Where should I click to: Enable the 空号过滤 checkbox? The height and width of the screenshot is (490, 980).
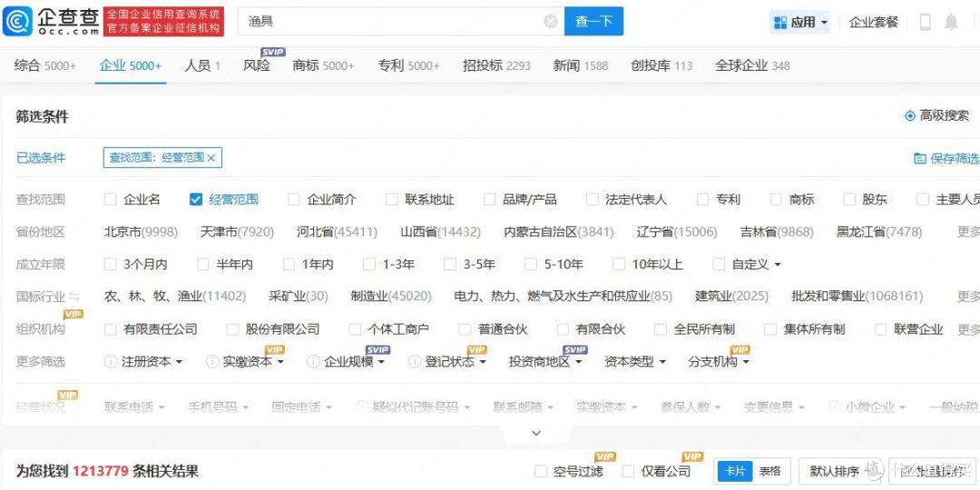(x=541, y=471)
